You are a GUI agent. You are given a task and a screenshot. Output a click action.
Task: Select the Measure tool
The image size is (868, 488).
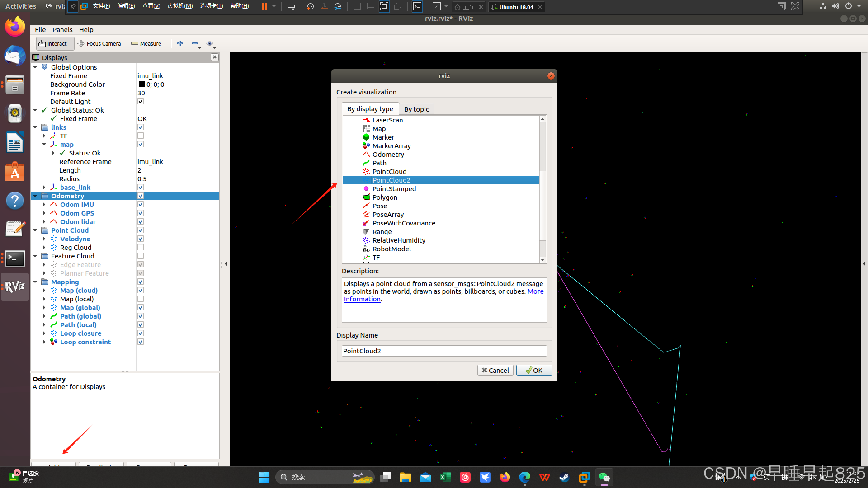click(146, 43)
